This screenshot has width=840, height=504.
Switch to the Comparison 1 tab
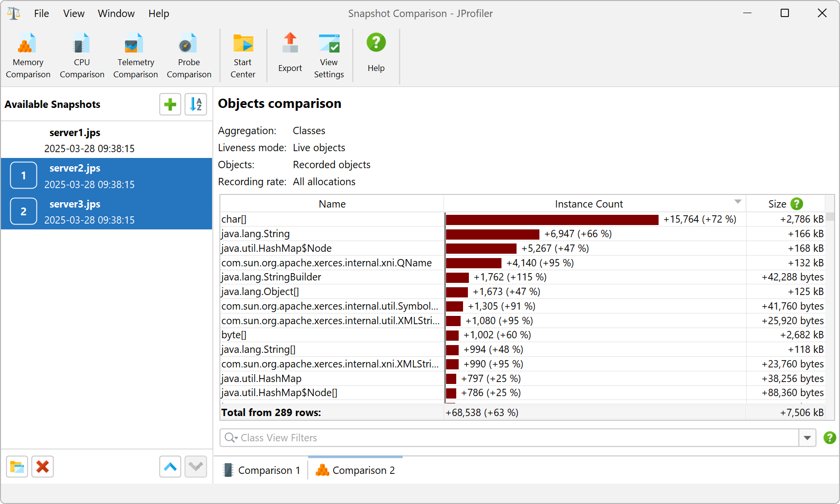coord(262,470)
